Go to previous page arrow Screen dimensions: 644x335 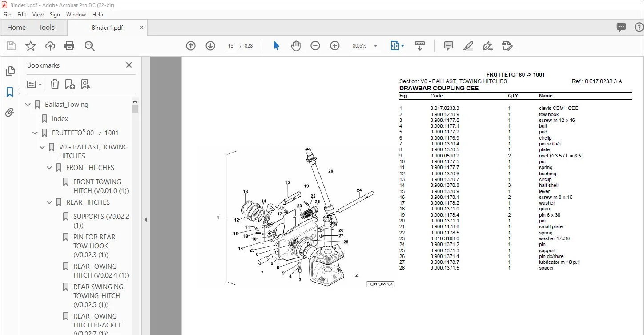pos(191,46)
